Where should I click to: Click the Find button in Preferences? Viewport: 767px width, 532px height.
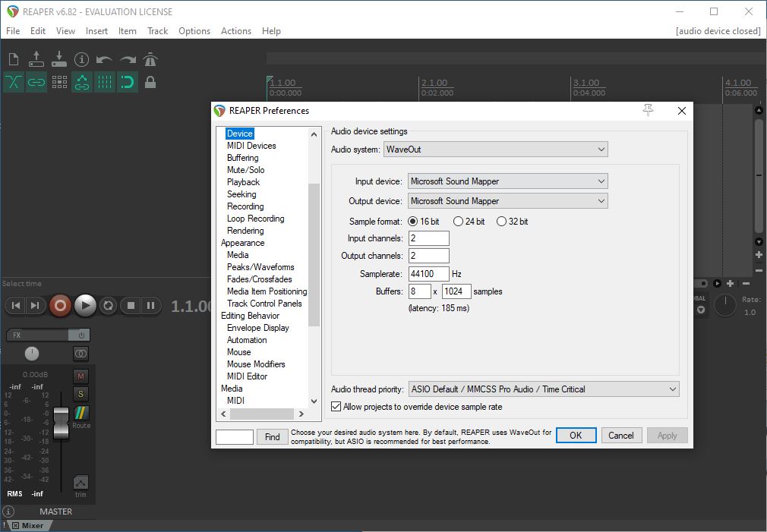coord(272,437)
